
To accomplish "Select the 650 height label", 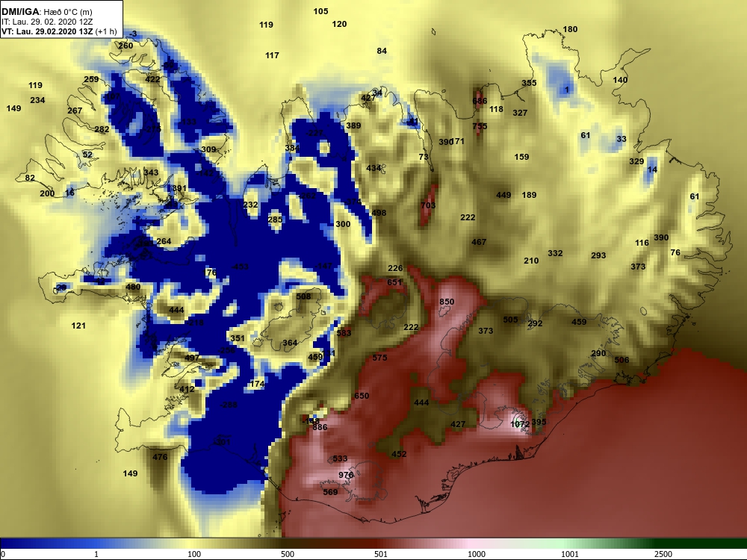I will (x=362, y=396).
